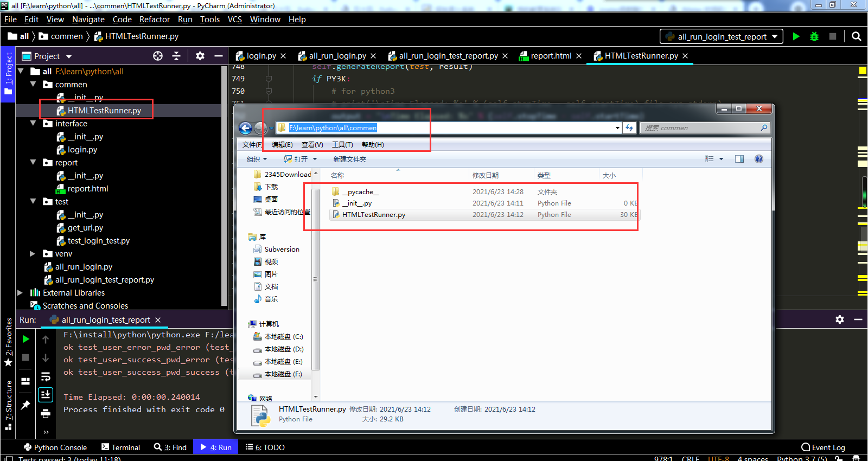Open Search Everywhere magnifier in PyCharm toolbar

(x=857, y=36)
